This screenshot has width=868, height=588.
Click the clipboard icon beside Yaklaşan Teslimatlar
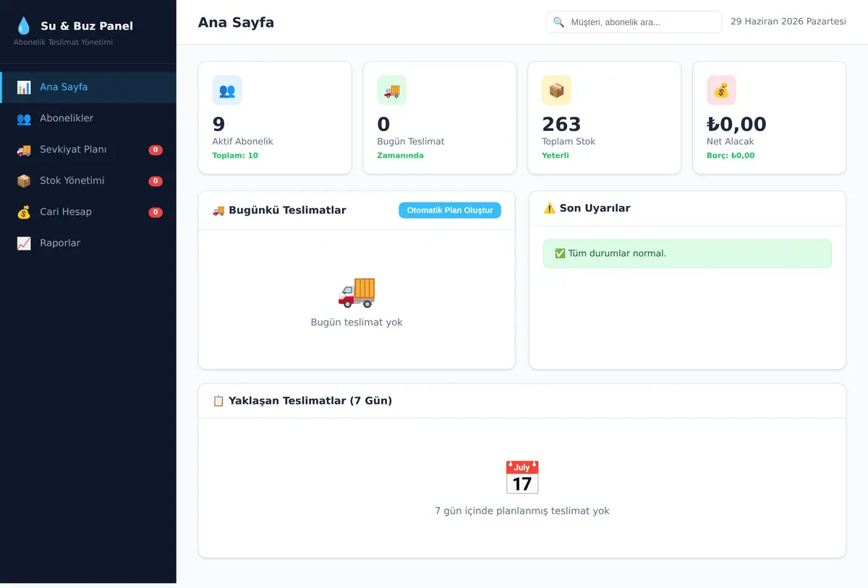[x=218, y=401]
